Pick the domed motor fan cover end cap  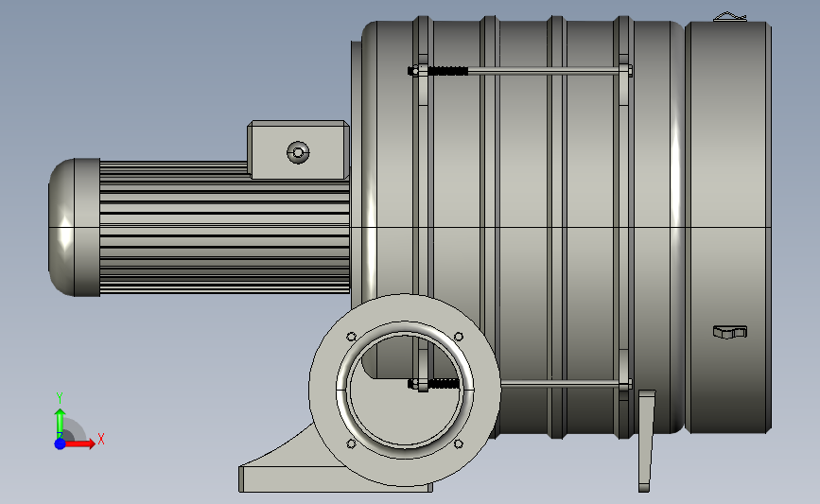pyautogui.click(x=75, y=228)
